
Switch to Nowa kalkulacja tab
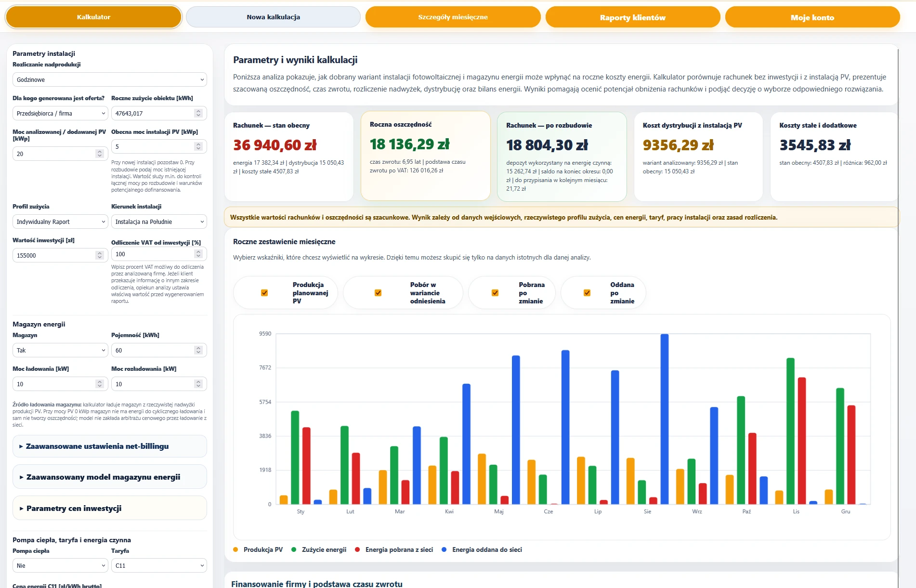pos(273,17)
